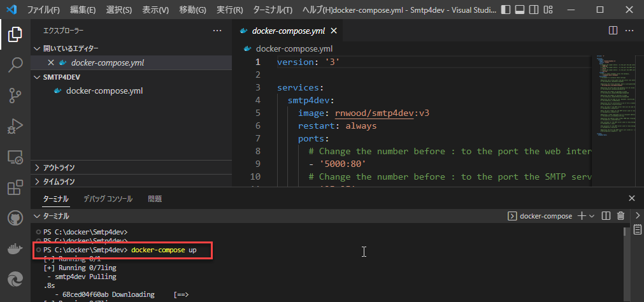The width and height of the screenshot is (644, 302).
Task: Expand the アウトライン section
Action: pos(59,168)
